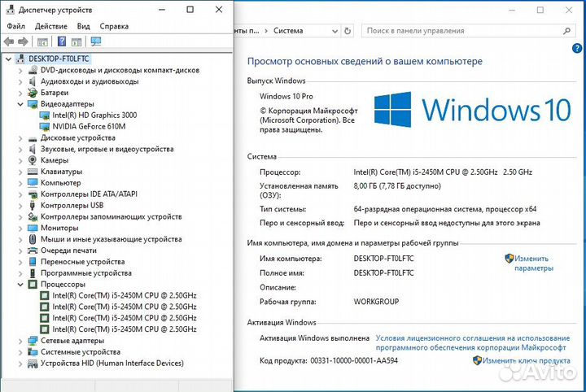The height and width of the screenshot is (392, 586).
Task: Expand the Контроллеры запоминающих устройств category
Action: tap(20, 216)
